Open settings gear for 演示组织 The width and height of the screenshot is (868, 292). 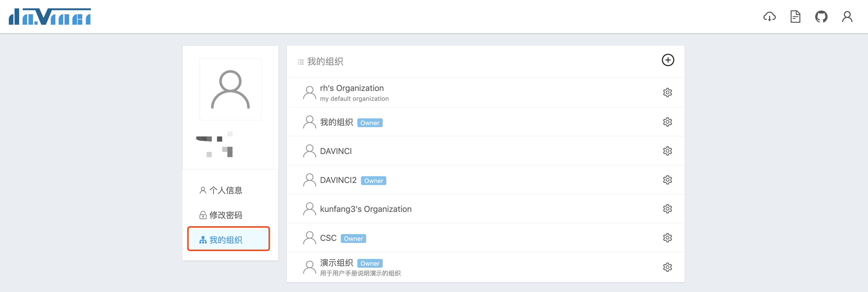(667, 267)
